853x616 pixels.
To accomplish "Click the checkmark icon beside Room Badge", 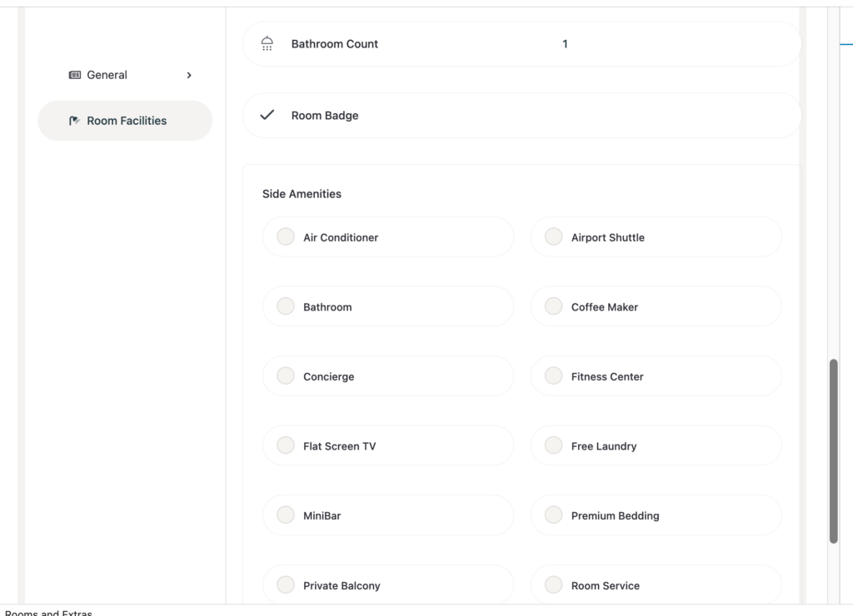I will pyautogui.click(x=267, y=115).
